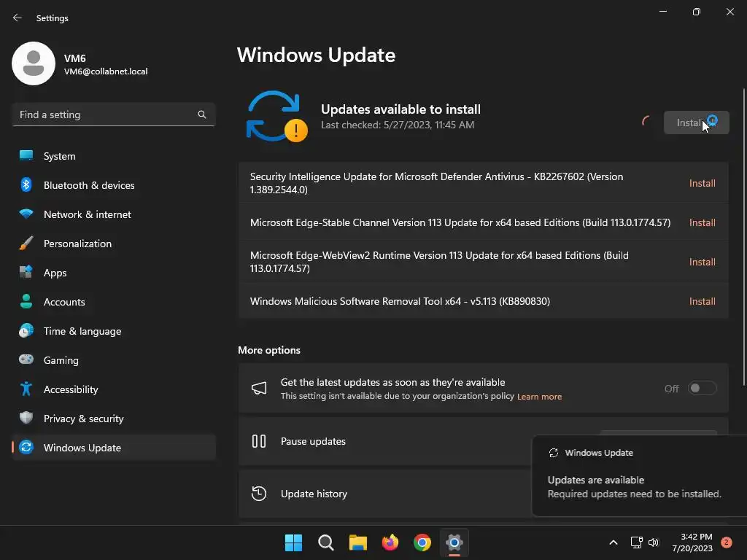This screenshot has width=747, height=560.
Task: Open Gaming settings
Action: (x=114, y=359)
